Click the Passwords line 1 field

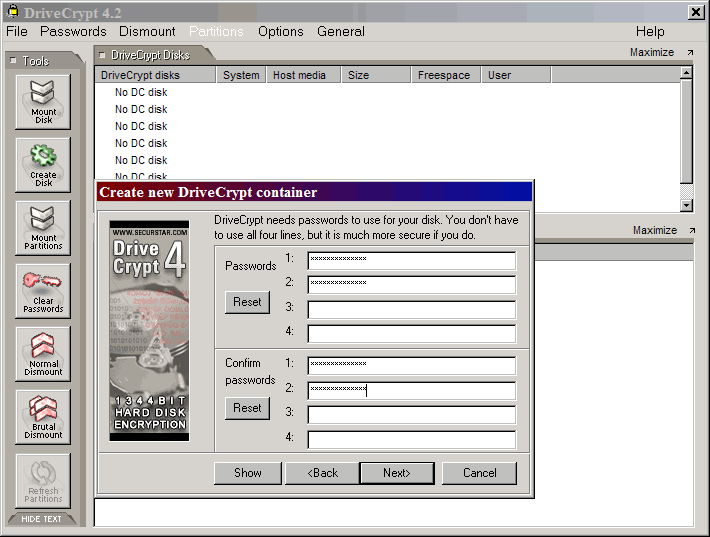(411, 261)
